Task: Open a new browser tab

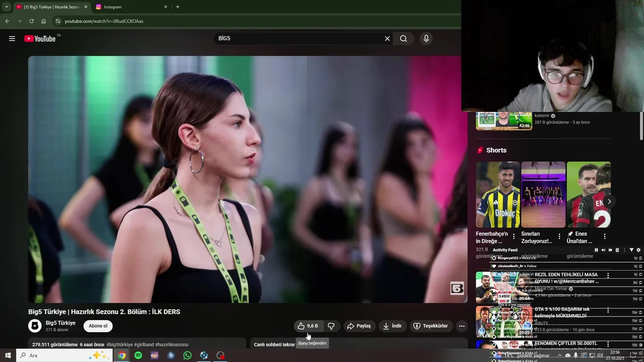Action: 178,7
